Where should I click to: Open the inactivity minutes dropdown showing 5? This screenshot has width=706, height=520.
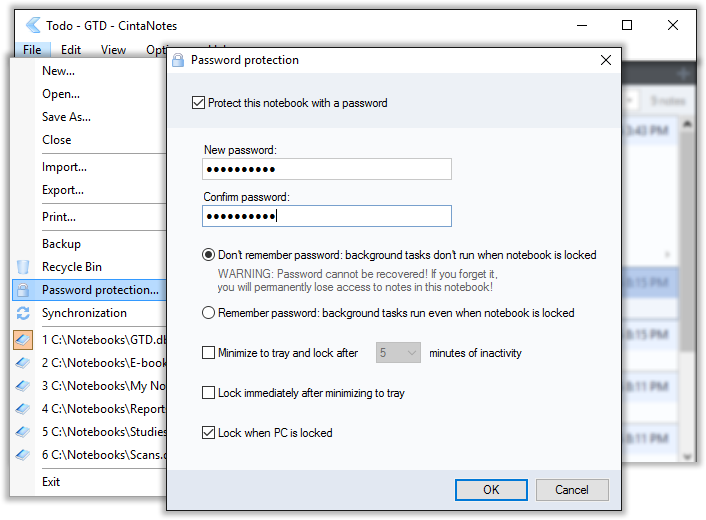[398, 353]
